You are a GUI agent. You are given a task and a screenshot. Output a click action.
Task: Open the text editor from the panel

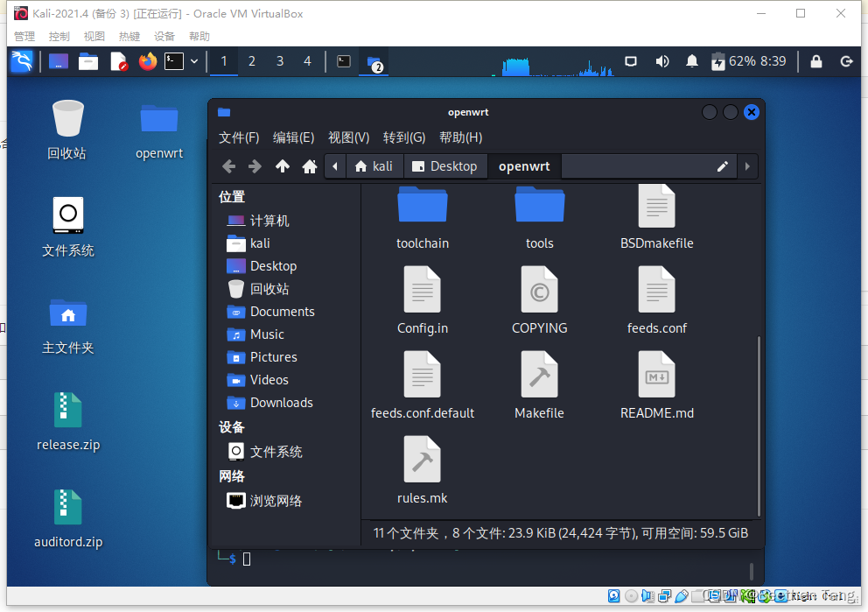119,61
